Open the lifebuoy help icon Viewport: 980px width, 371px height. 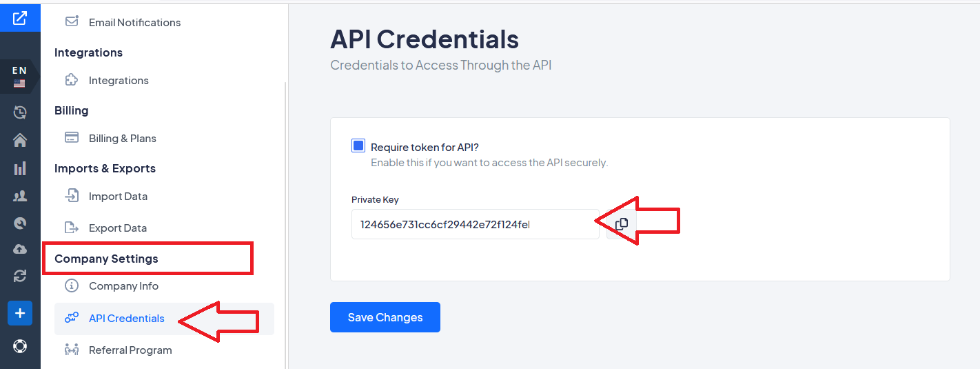[x=20, y=346]
